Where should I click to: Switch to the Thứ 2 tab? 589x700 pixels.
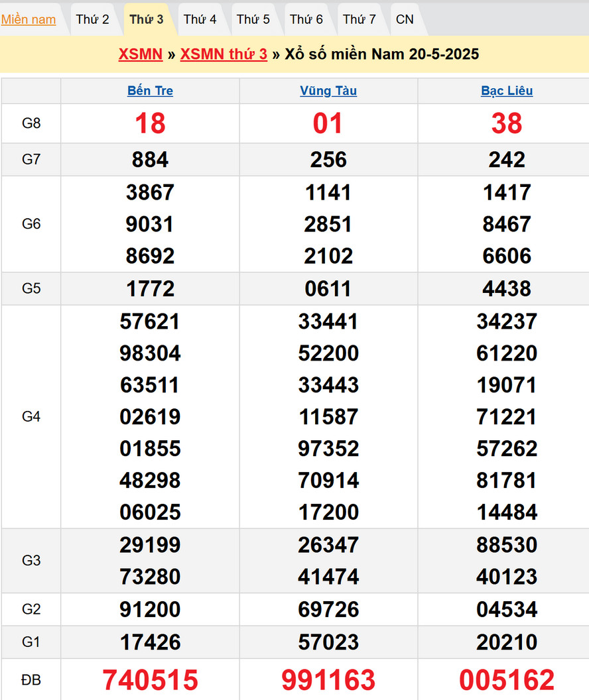pyautogui.click(x=92, y=19)
